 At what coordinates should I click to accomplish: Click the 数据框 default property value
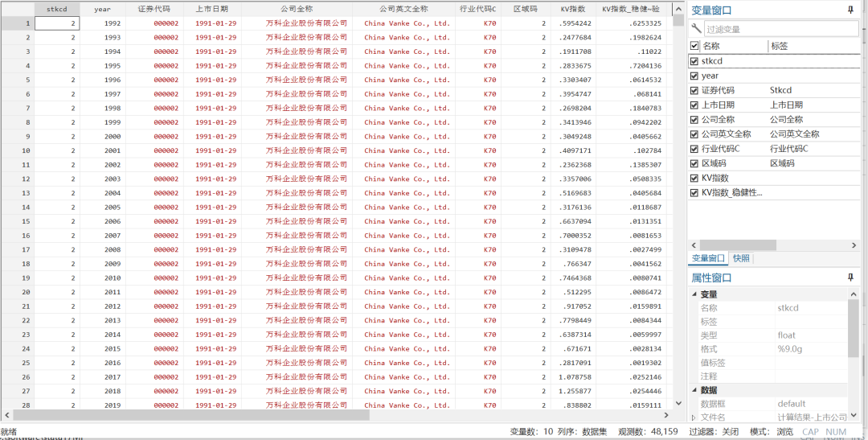click(x=791, y=404)
